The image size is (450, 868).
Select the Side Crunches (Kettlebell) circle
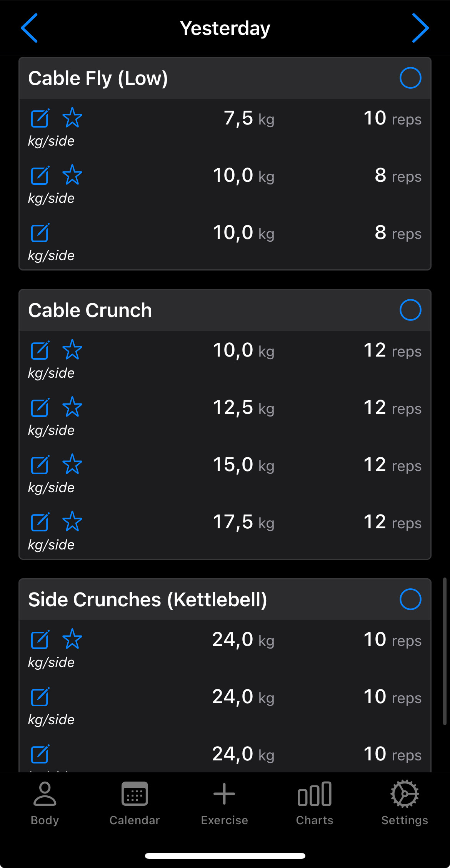click(410, 599)
